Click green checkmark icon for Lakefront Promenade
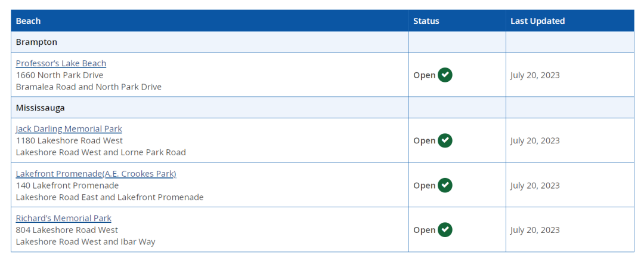The height and width of the screenshot is (261, 644). click(x=445, y=185)
